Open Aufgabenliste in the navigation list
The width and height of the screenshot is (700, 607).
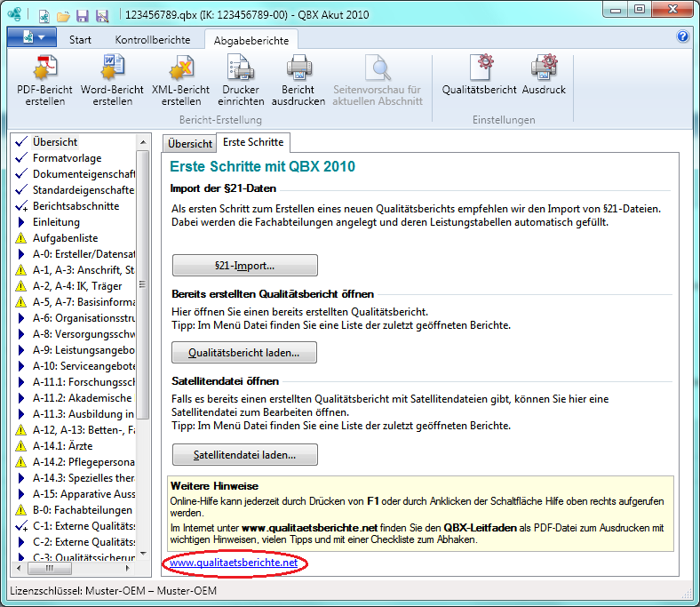point(65,238)
